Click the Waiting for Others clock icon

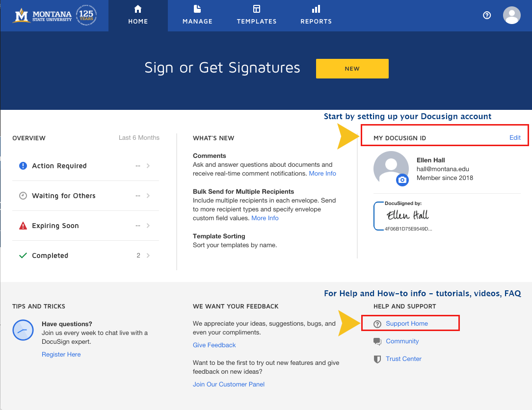23,196
